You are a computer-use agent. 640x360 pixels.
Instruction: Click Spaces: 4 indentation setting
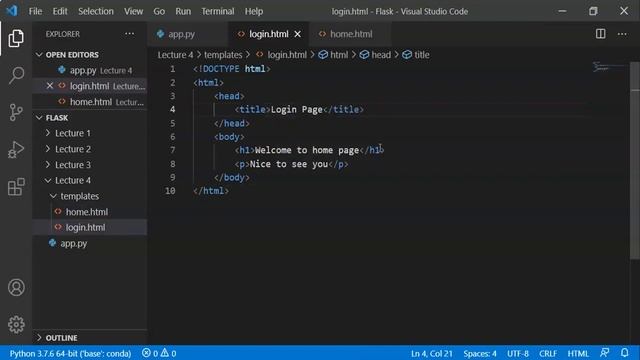click(480, 353)
